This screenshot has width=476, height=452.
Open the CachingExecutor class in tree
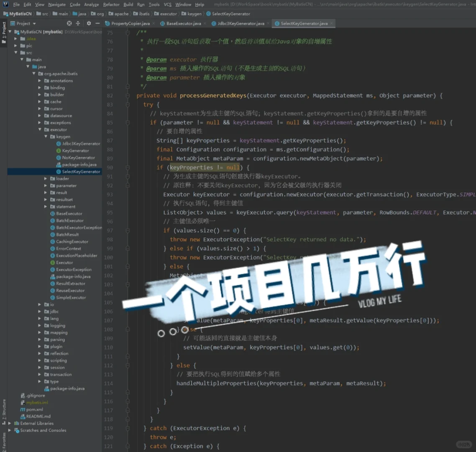click(69, 241)
